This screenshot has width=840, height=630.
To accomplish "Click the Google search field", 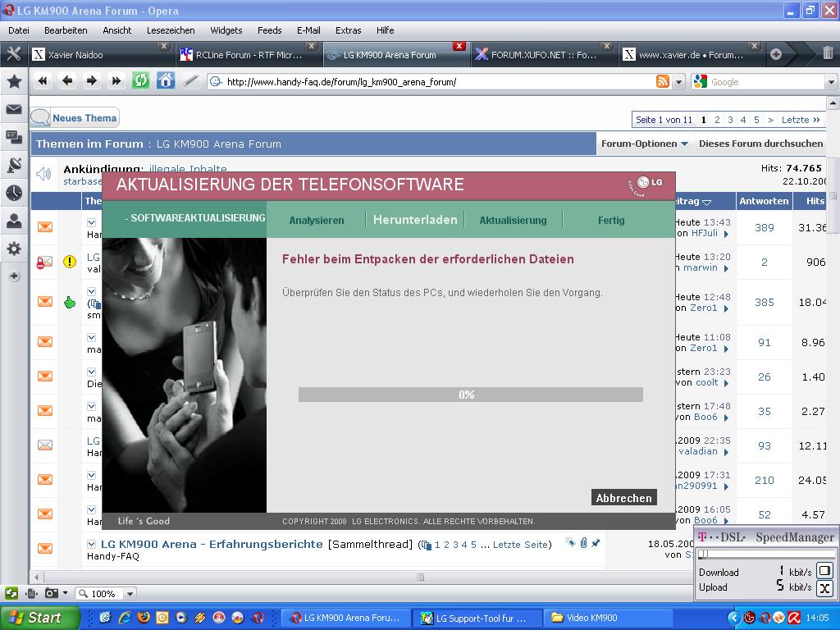I will tap(767, 82).
